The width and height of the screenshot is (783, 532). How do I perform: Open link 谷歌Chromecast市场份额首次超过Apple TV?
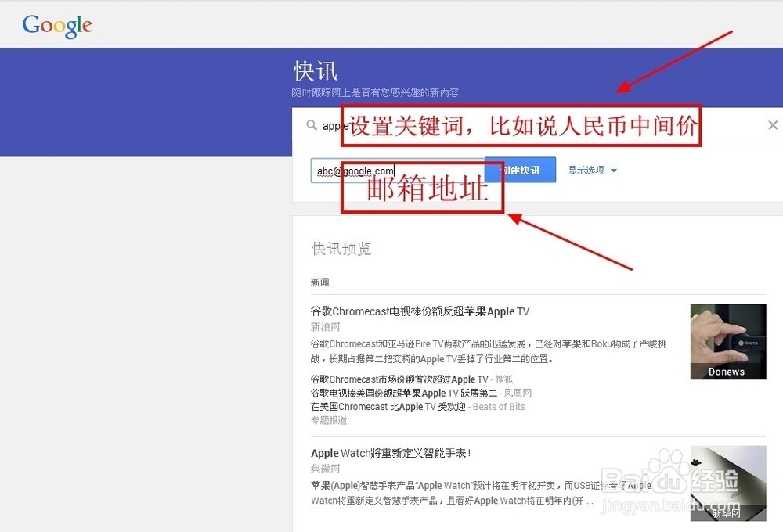pos(399,379)
